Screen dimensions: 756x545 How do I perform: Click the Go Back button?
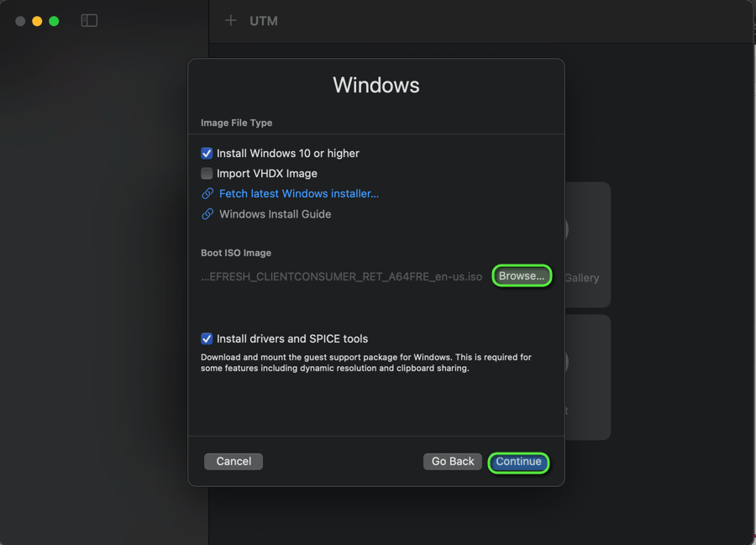tap(453, 461)
